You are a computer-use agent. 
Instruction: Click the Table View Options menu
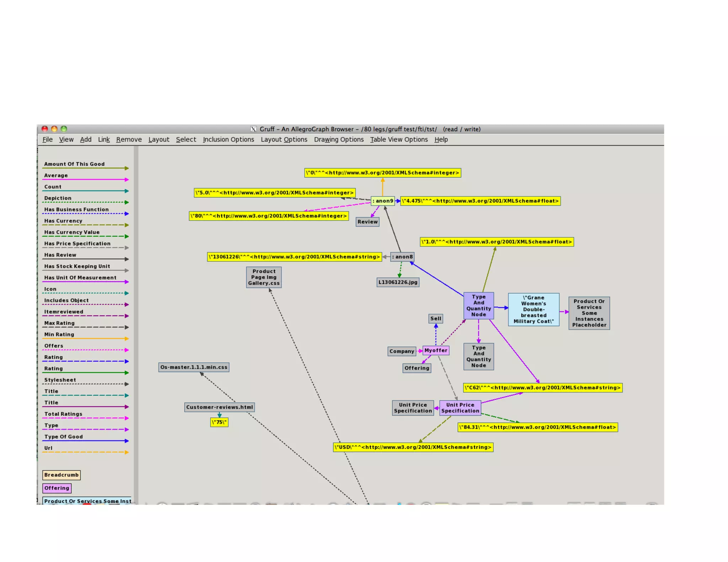pyautogui.click(x=398, y=140)
